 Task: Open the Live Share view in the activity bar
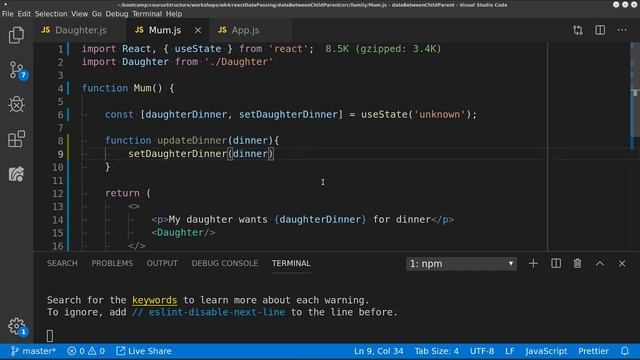click(x=16, y=174)
